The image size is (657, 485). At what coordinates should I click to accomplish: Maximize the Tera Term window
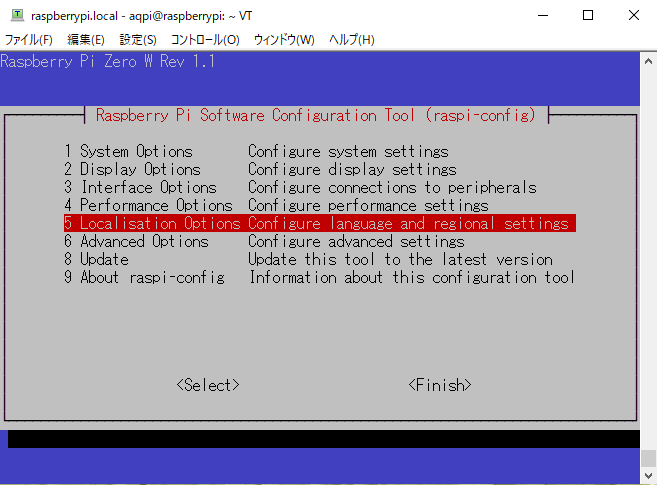pyautogui.click(x=588, y=15)
